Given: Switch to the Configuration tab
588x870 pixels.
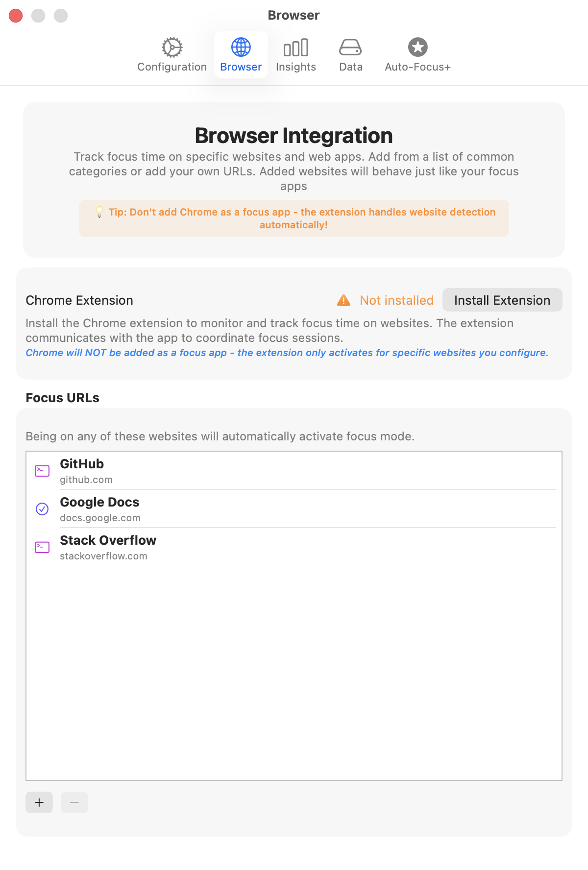Looking at the screenshot, I should 171,55.
